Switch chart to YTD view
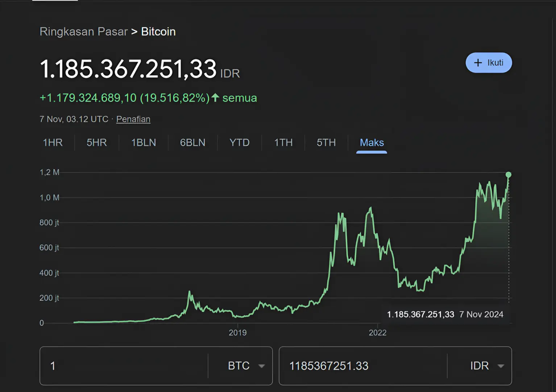 pos(239,143)
